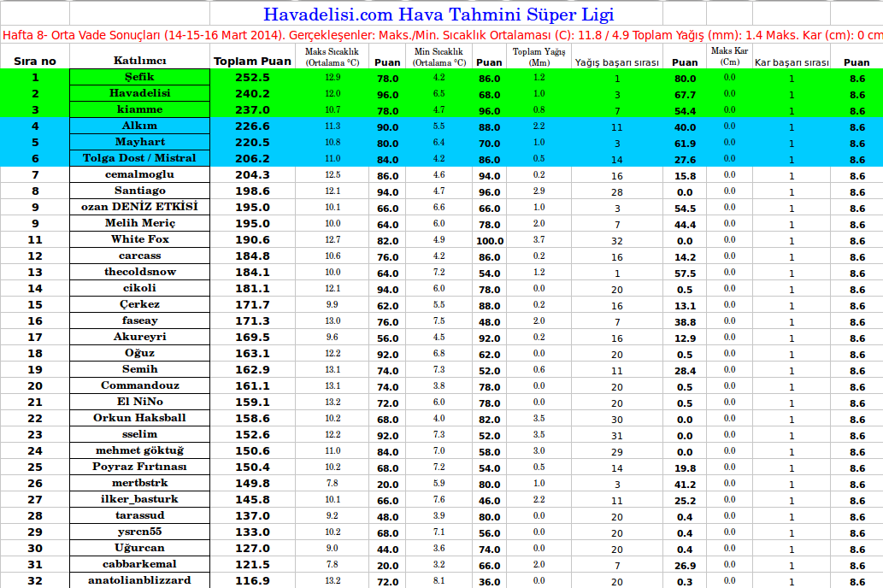883x588 pixels.
Task: Select the Sıra no column header
Action: coord(35,62)
